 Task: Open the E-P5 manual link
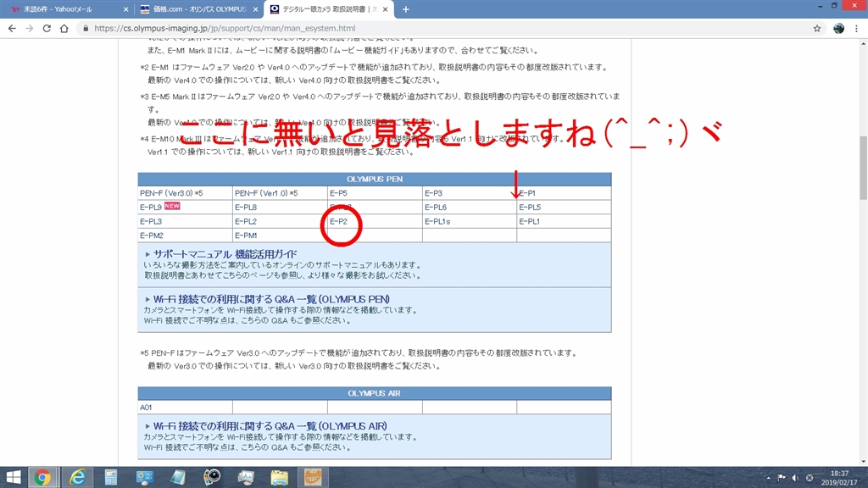(x=338, y=193)
